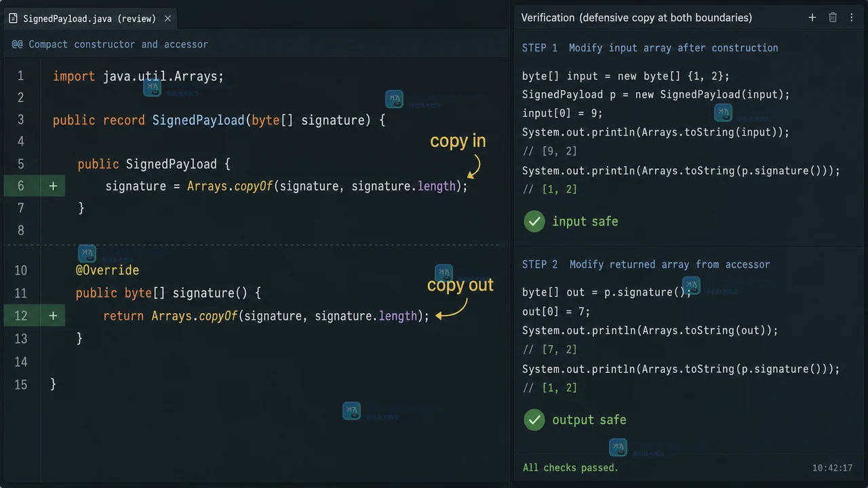Screen dimensions: 868x488
Task: Click line number 12 in the gutter
Action: (20, 316)
